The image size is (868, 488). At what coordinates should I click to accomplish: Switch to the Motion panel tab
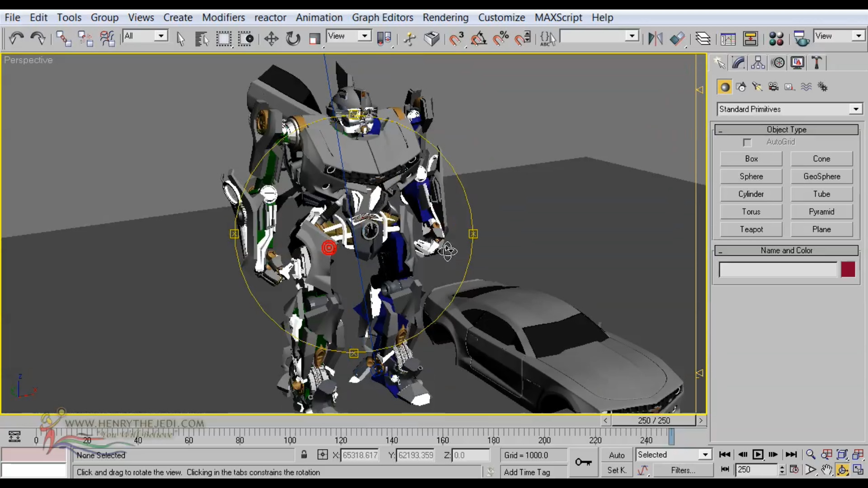778,63
